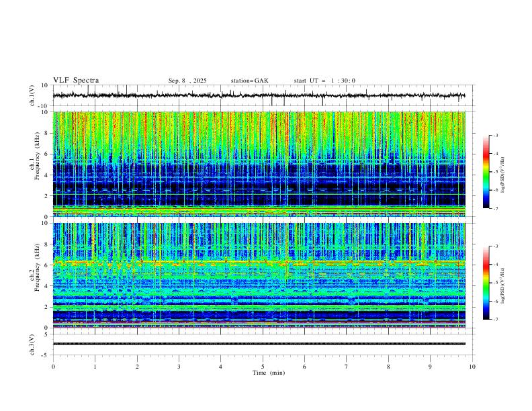
Task: Click the "8" kHz tick on ch.1 frequency axis
Action: pos(46,133)
